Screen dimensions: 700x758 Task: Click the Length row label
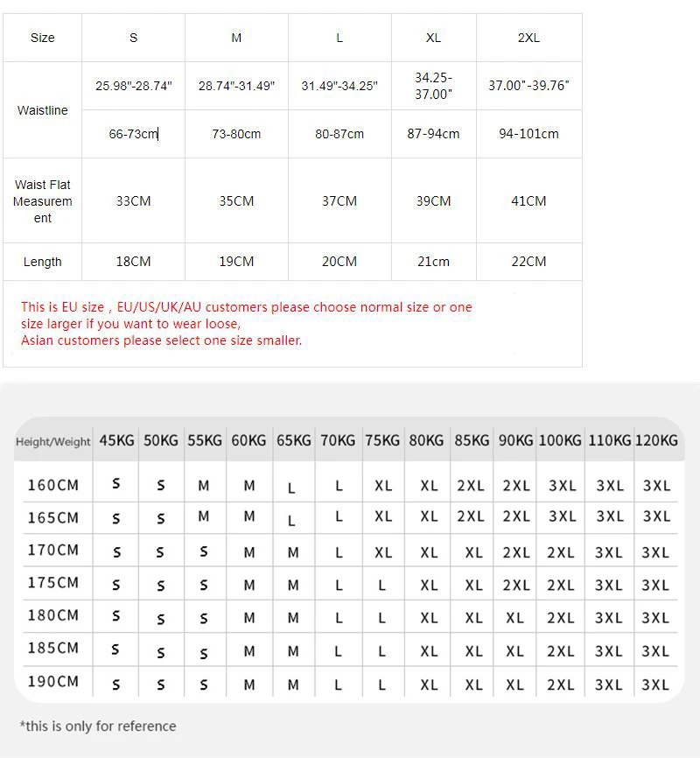pos(43,262)
